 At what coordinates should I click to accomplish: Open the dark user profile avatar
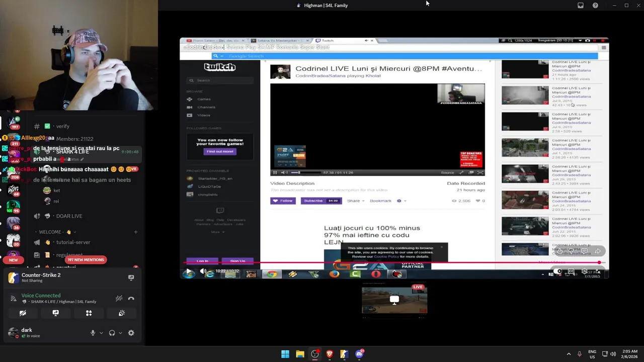(x=13, y=333)
